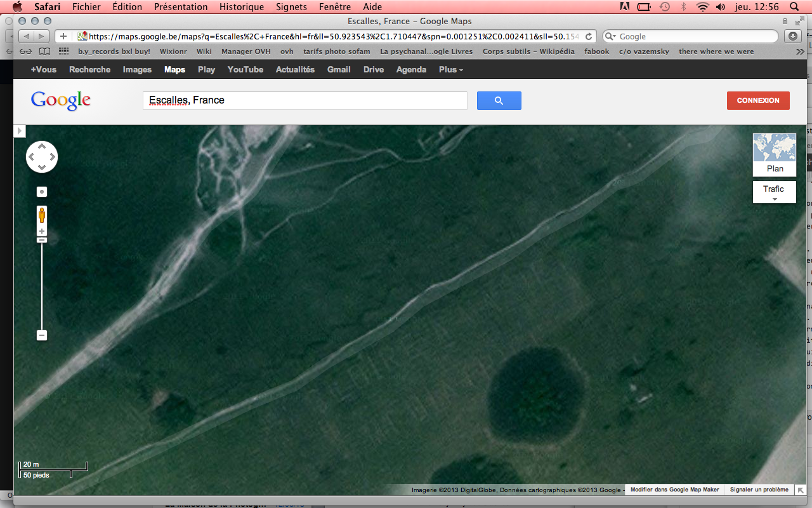Click the show my location button
Image resolution: width=812 pixels, height=508 pixels.
pyautogui.click(x=42, y=192)
